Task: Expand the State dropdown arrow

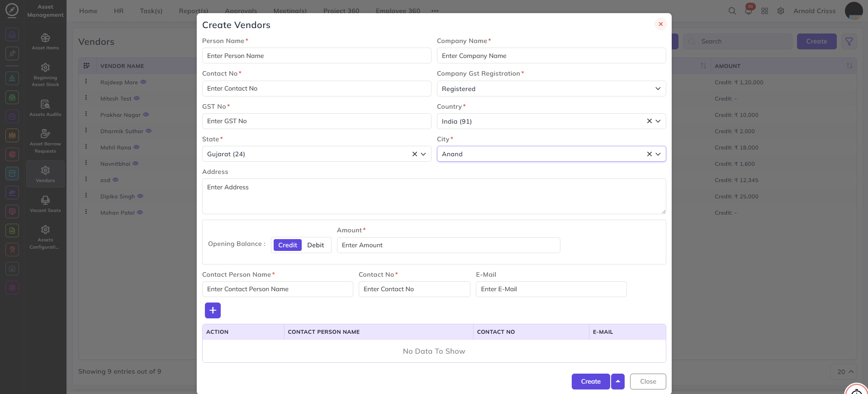Action: (x=423, y=154)
